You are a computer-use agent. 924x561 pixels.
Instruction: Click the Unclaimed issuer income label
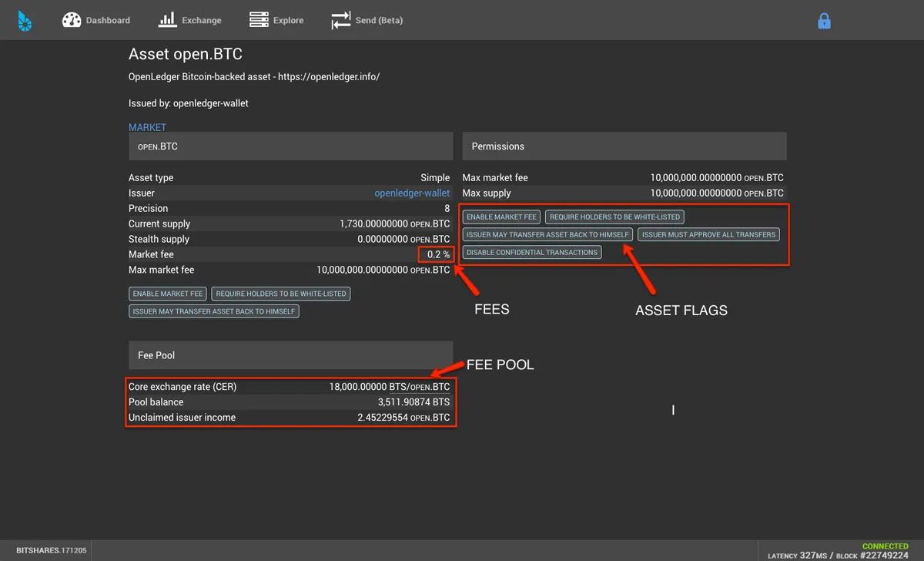point(182,418)
